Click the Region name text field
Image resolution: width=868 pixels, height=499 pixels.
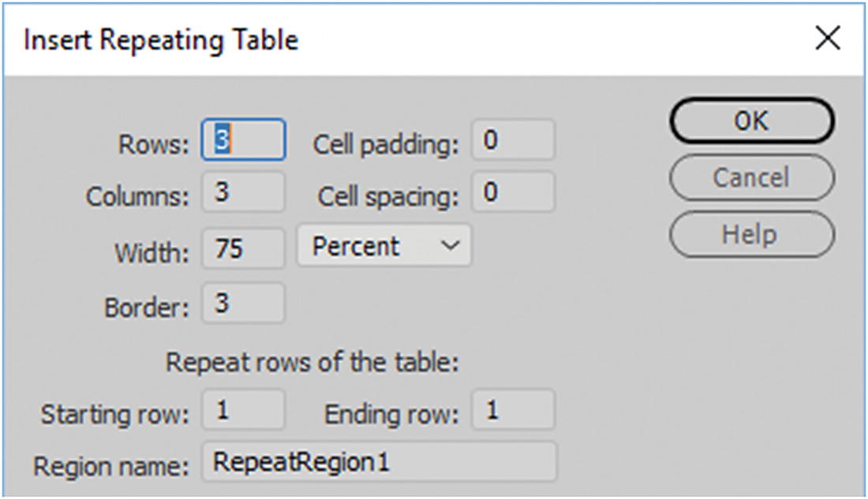point(380,462)
